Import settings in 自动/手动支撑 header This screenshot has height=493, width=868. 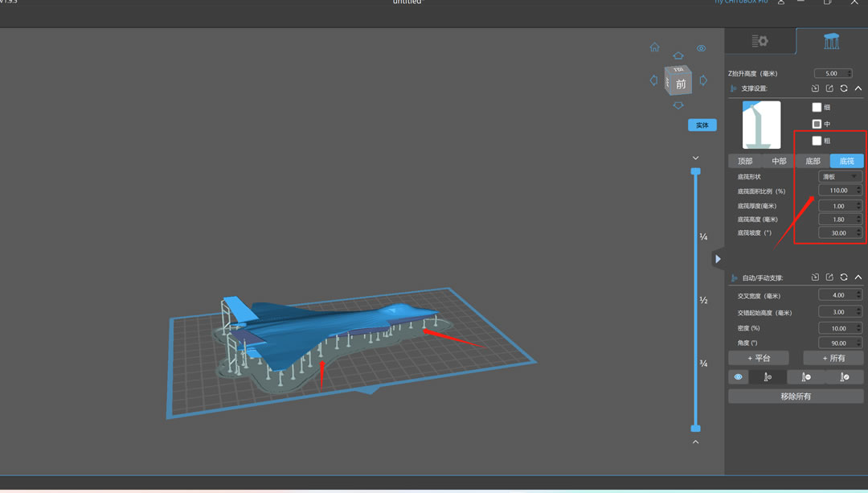coord(815,277)
